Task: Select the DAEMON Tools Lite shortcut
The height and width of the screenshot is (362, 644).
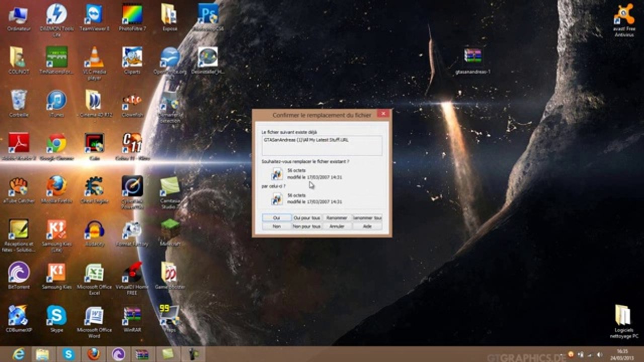Action: click(56, 20)
